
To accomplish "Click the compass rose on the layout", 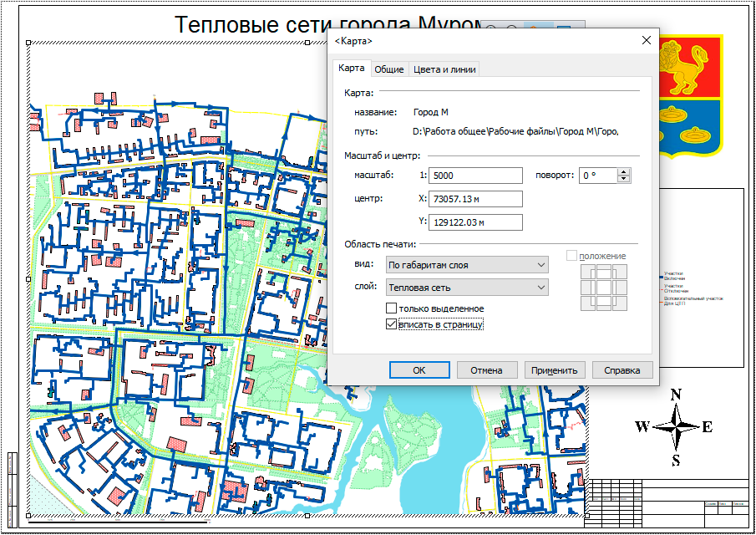I will click(x=677, y=426).
